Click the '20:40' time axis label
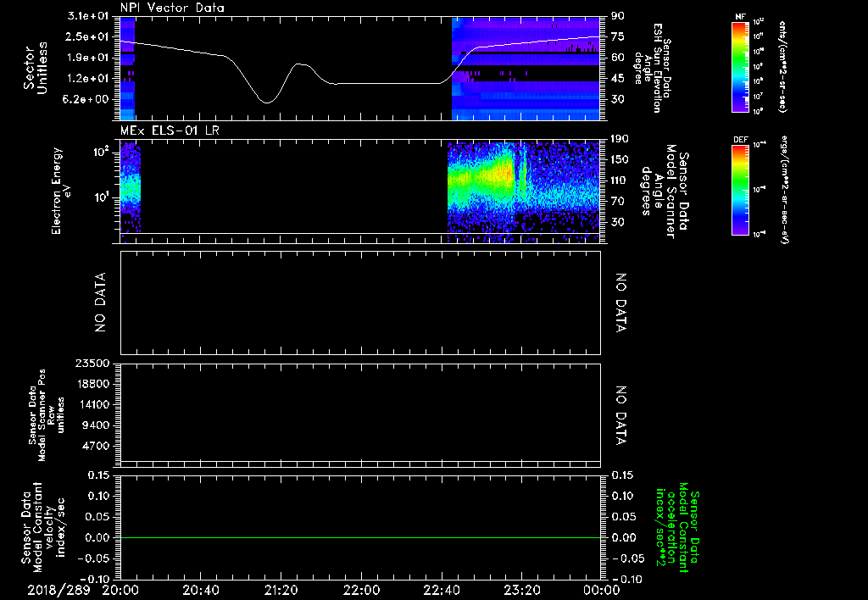Image resolution: width=868 pixels, height=600 pixels. coord(200,590)
